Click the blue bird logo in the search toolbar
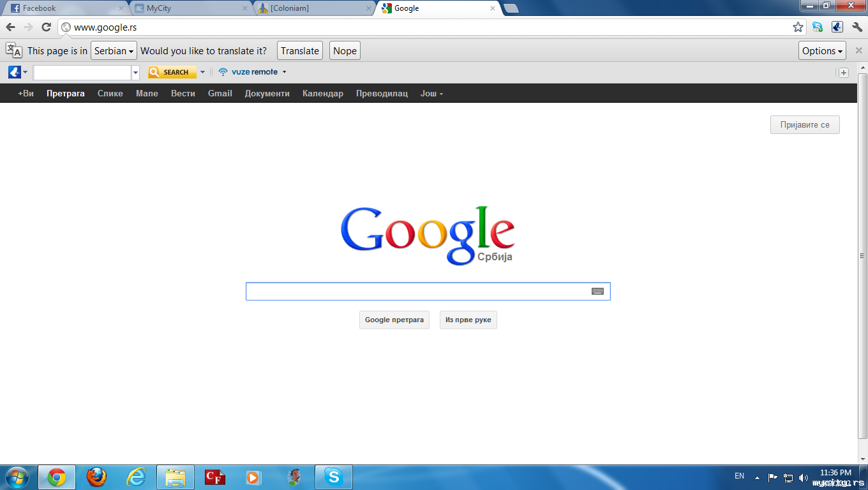The height and width of the screenshot is (490, 868). tap(14, 72)
